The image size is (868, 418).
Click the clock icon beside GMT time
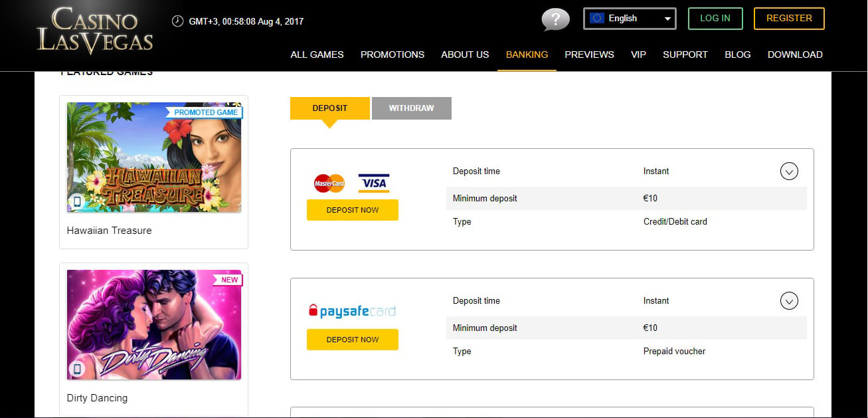(x=177, y=21)
